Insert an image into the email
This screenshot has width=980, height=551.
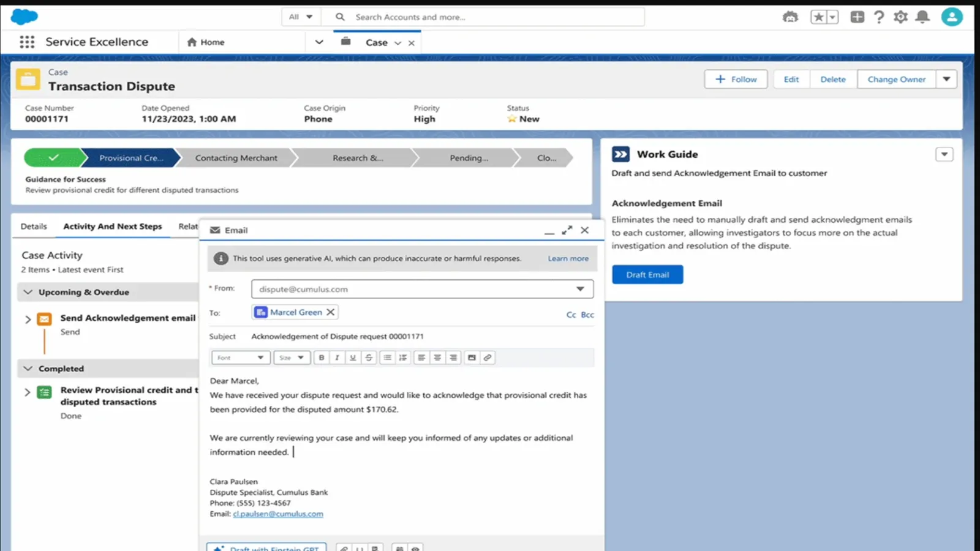(472, 358)
